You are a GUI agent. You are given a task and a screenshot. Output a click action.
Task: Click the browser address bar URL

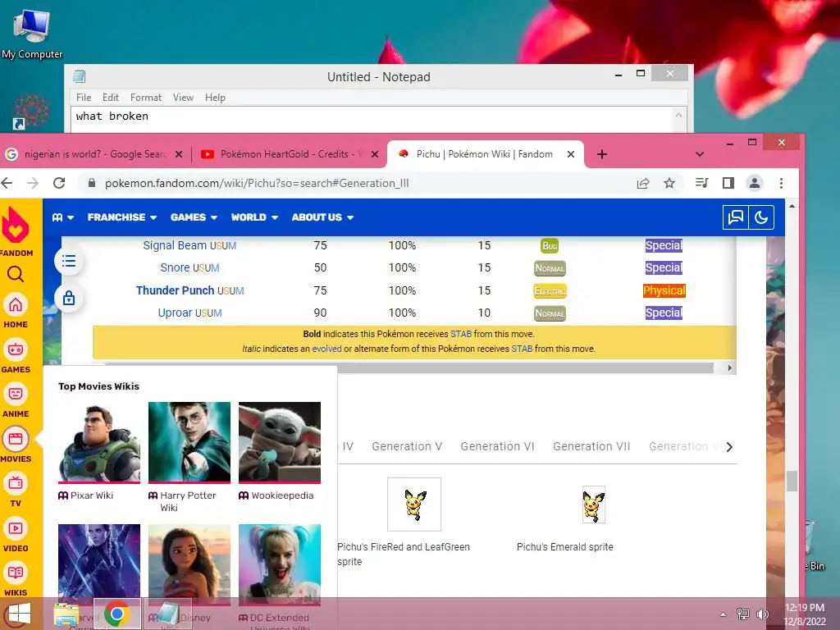257,183
